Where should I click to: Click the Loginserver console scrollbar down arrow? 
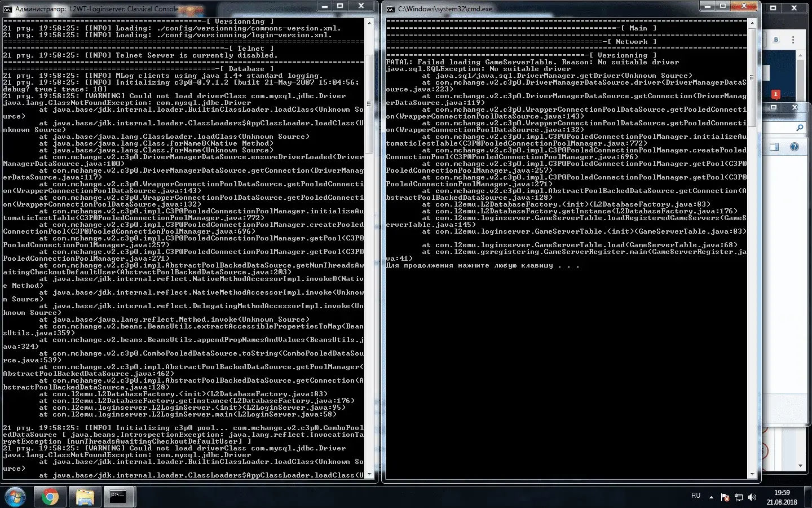[369, 474]
